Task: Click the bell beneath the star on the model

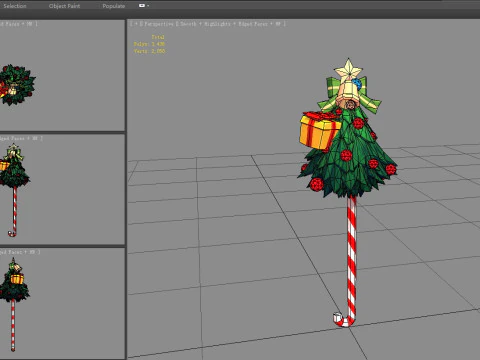Action: [348, 96]
